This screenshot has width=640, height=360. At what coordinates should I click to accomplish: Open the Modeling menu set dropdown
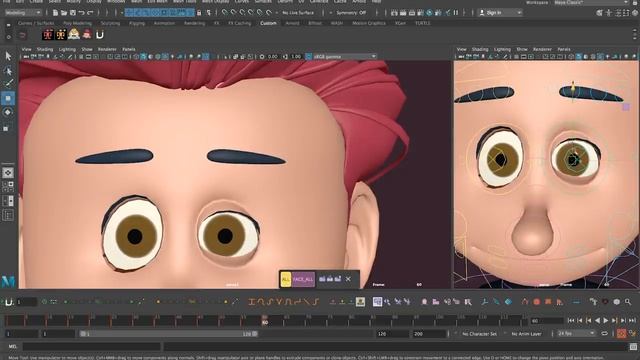click(23, 13)
